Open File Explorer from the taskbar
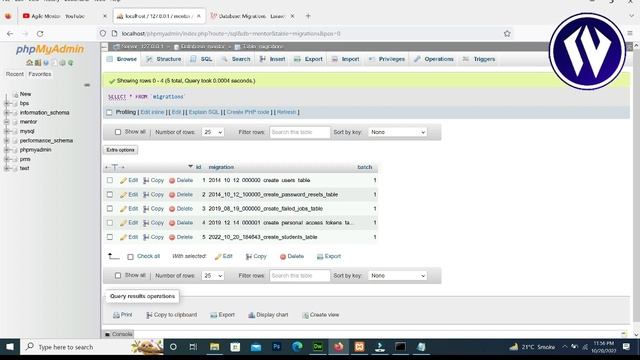 pos(214,347)
